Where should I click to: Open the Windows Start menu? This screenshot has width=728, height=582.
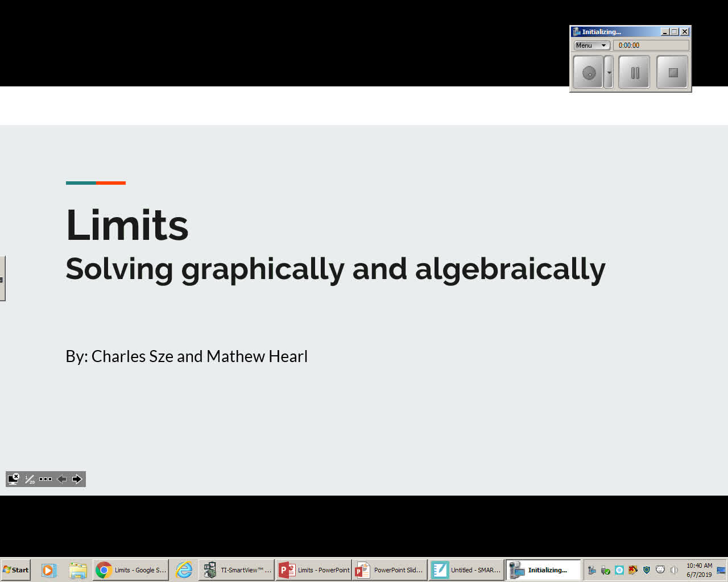[16, 570]
